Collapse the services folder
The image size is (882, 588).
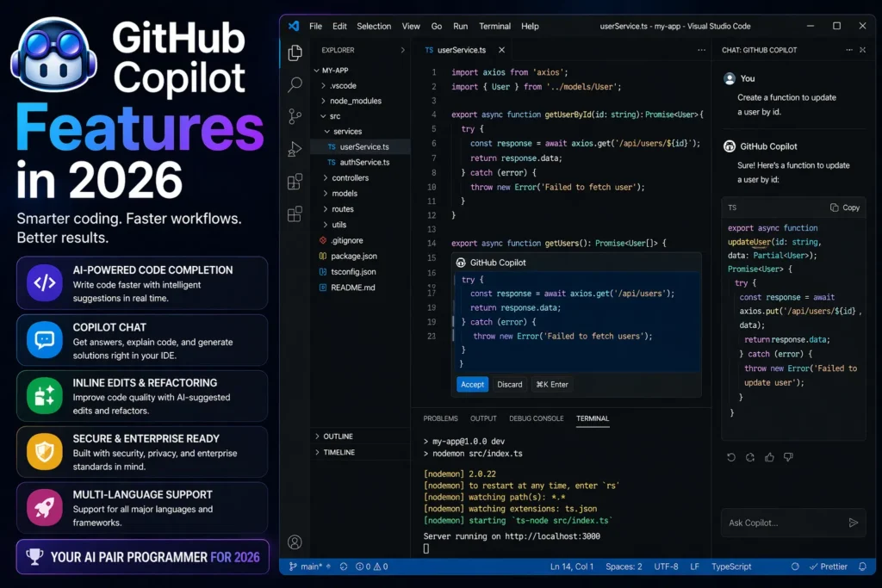(326, 131)
